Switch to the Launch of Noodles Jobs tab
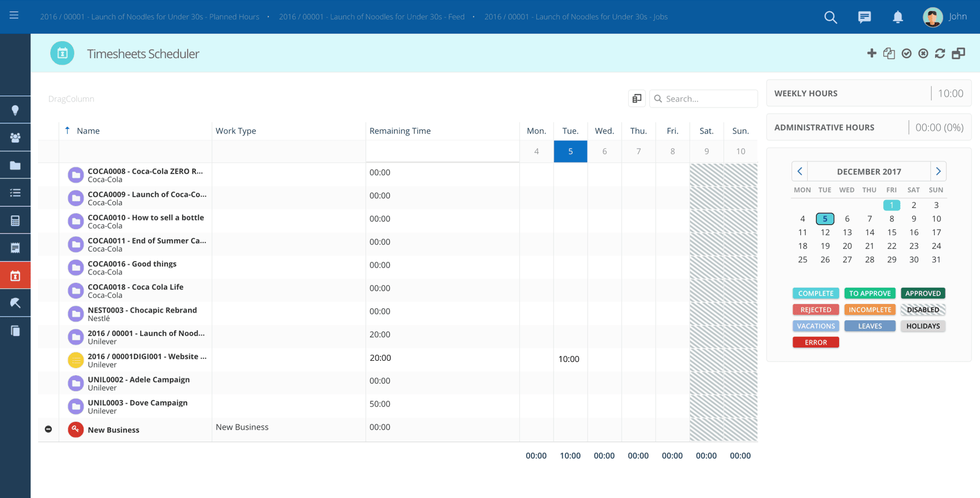 click(x=576, y=17)
